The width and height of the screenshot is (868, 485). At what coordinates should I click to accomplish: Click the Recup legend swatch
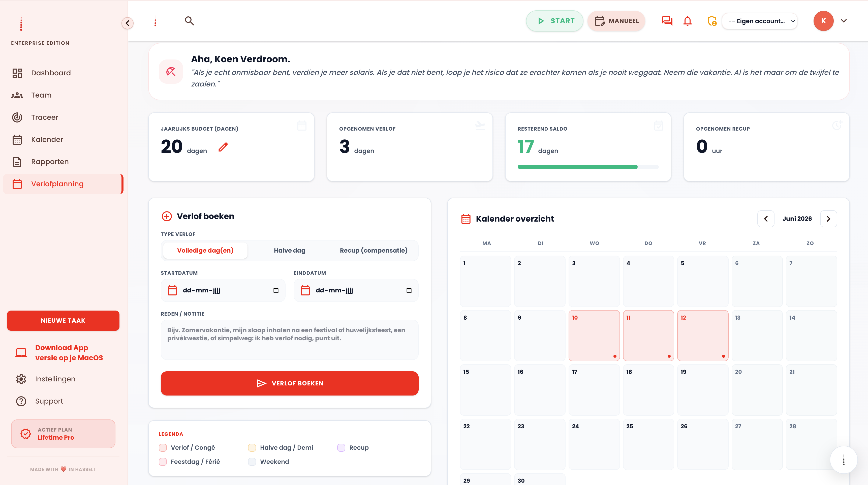click(x=341, y=448)
